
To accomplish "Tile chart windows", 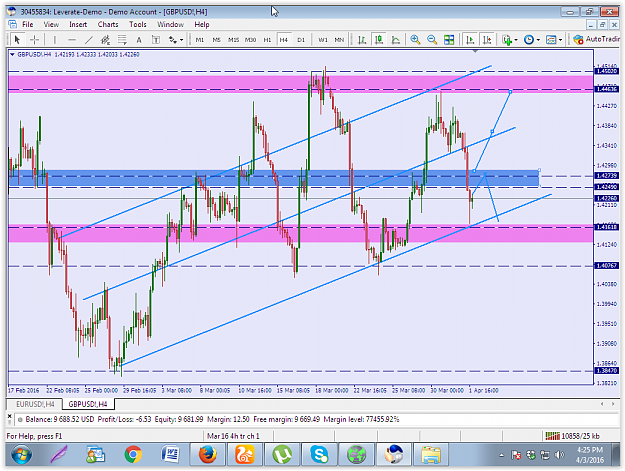I will (449, 39).
